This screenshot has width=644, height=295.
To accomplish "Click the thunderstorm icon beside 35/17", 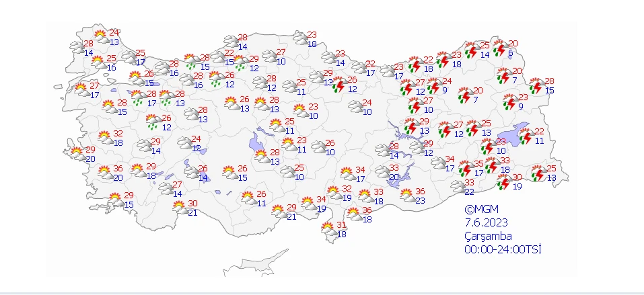I will [x=466, y=169].
